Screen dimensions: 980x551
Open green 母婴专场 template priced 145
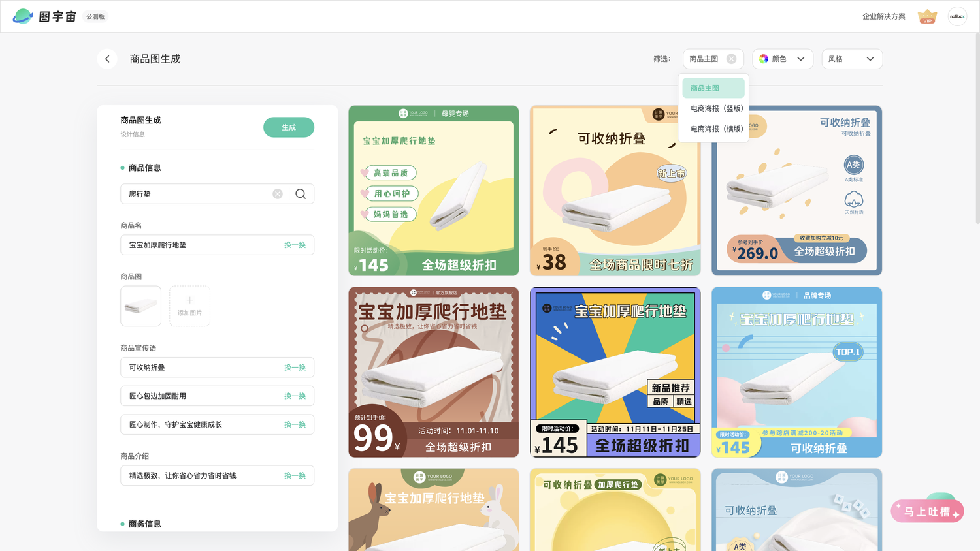tap(434, 191)
